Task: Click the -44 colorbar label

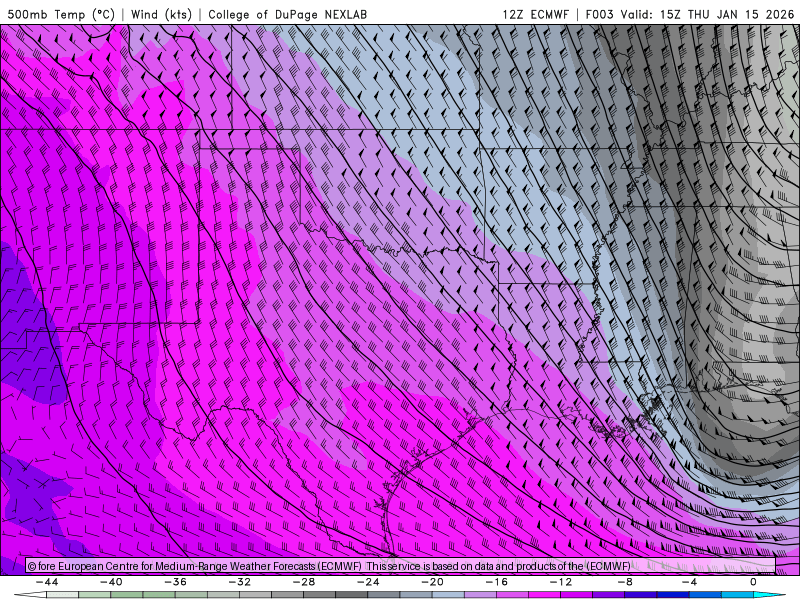Action: pos(47,582)
